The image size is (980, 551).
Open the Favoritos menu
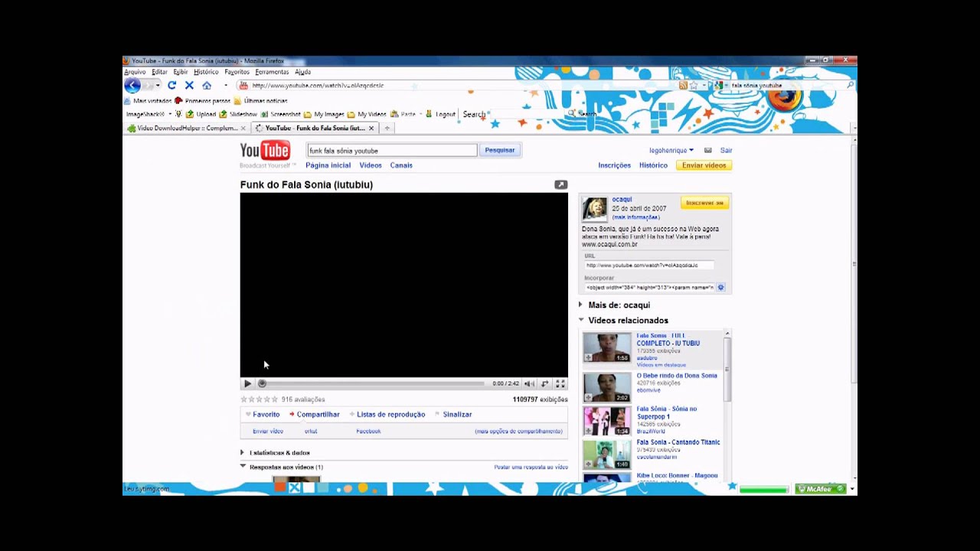point(237,72)
